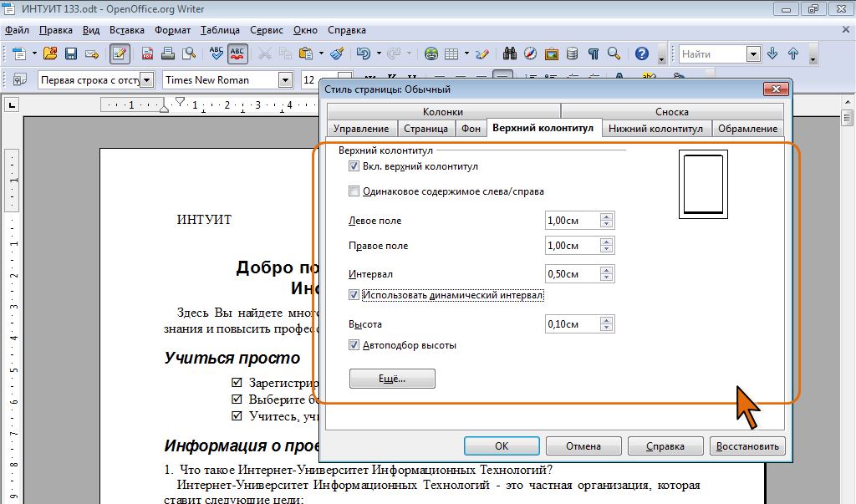Click the Paste clipboard icon
Image resolution: width=856 pixels, height=504 pixels.
pyautogui.click(x=306, y=53)
